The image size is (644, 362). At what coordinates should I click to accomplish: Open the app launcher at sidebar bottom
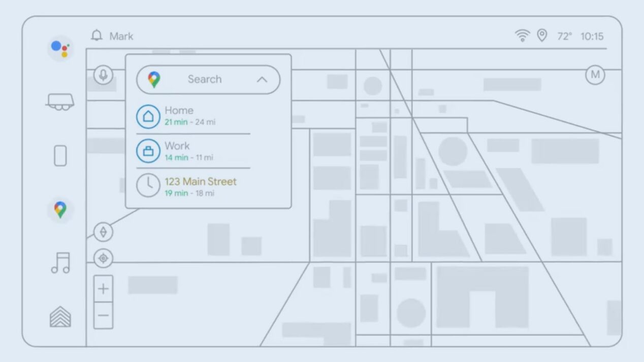point(60,316)
